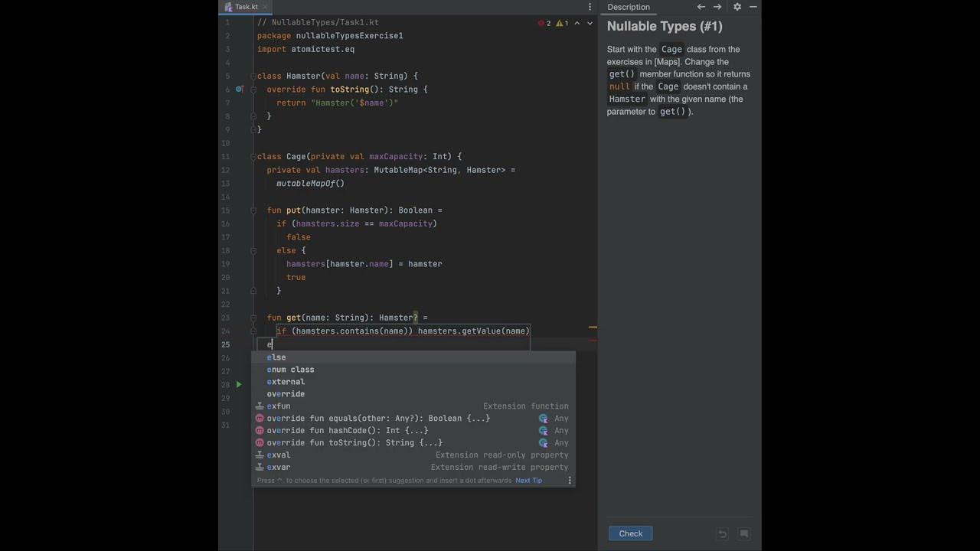Click 'maxCapacity' in the if condition
Image resolution: width=980 pixels, height=551 pixels.
[x=405, y=223]
